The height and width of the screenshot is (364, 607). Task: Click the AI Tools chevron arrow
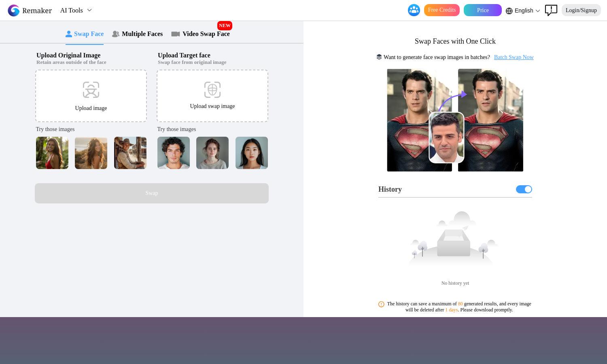point(89,10)
